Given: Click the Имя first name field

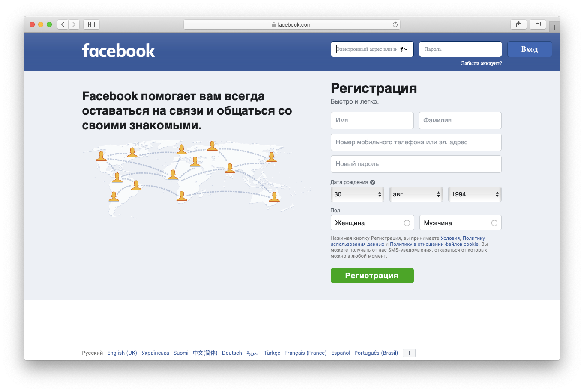Looking at the screenshot, I should point(372,121).
